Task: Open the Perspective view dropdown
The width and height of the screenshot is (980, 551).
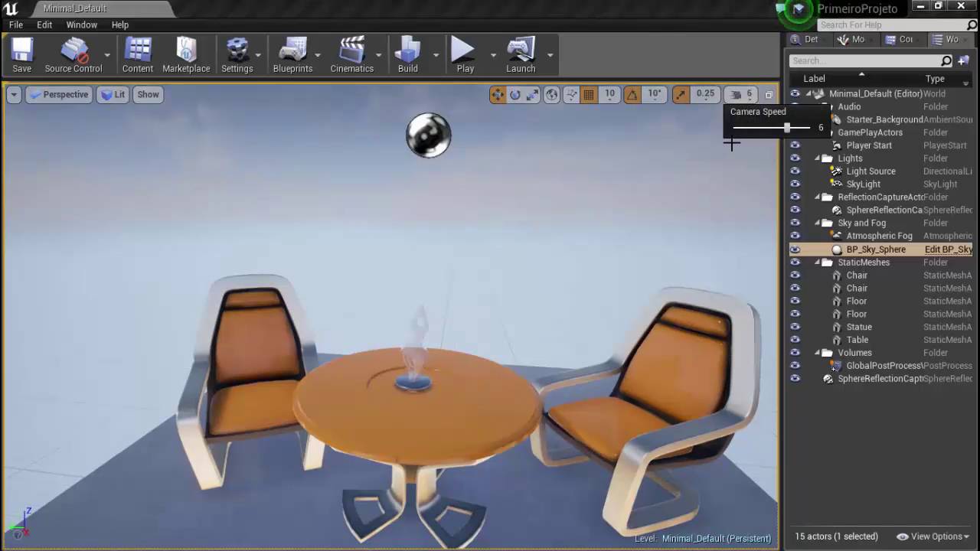Action: [x=57, y=94]
